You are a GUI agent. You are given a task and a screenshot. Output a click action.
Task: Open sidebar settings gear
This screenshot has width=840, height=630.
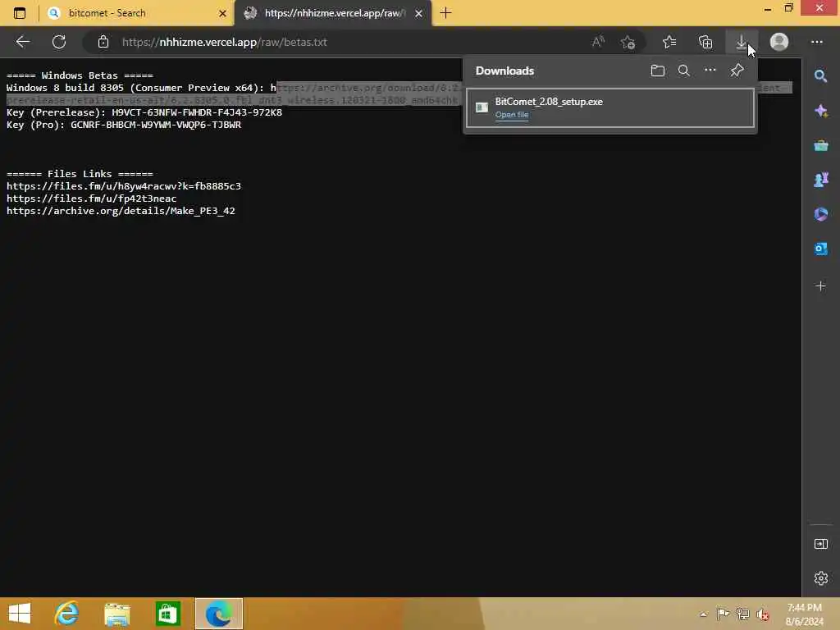click(x=820, y=578)
